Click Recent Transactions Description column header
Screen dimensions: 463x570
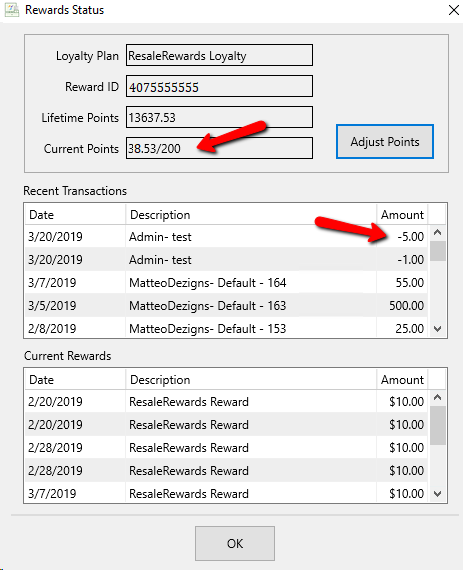pos(251,214)
